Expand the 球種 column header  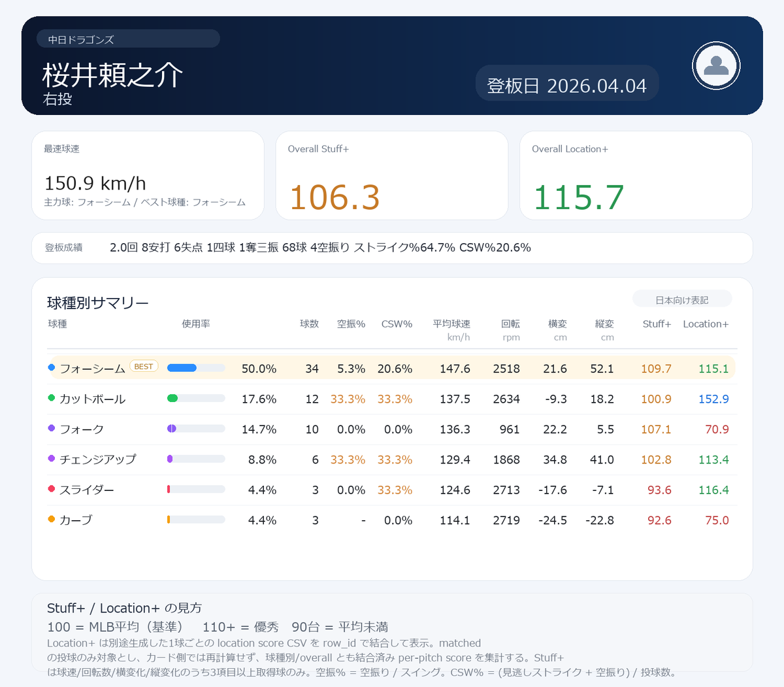click(x=57, y=324)
